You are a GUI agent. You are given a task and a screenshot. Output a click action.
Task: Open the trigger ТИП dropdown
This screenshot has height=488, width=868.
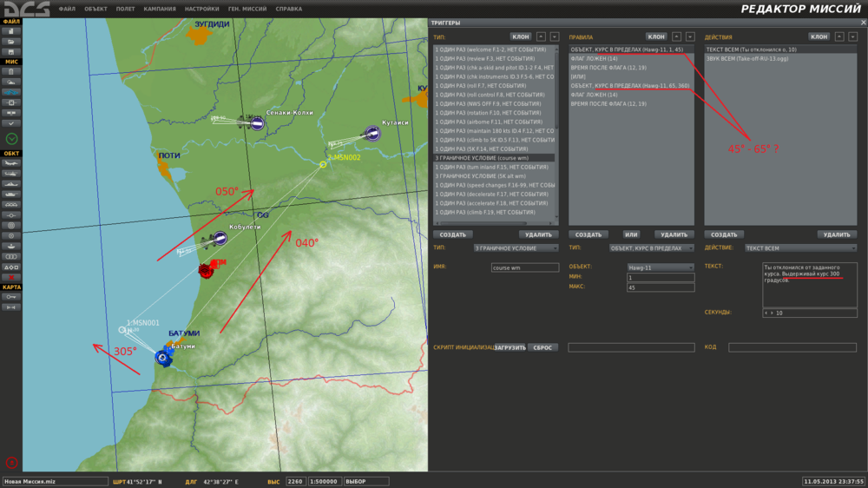click(x=516, y=248)
